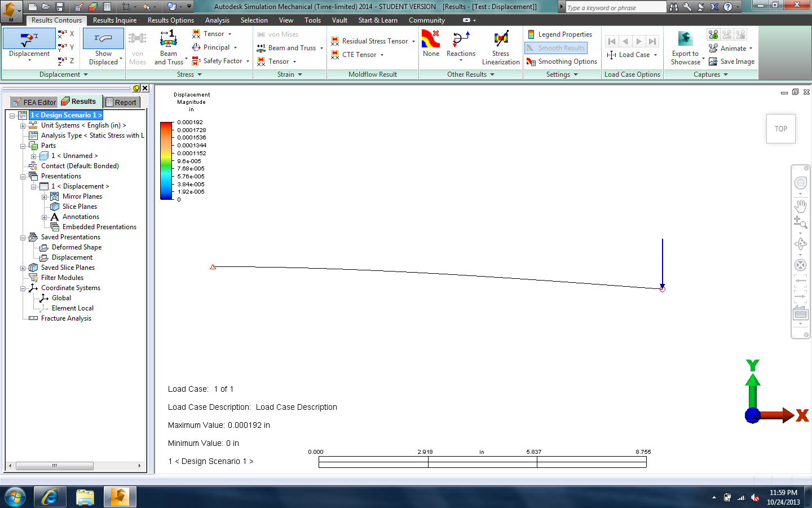The height and width of the screenshot is (508, 812).
Task: Click the keyword search field
Action: pos(615,7)
